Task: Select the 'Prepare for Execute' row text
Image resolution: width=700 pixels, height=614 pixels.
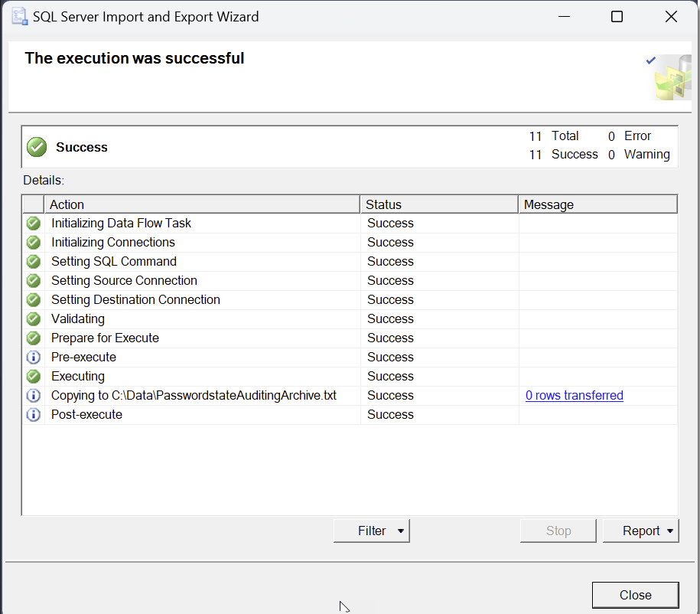Action: (105, 338)
